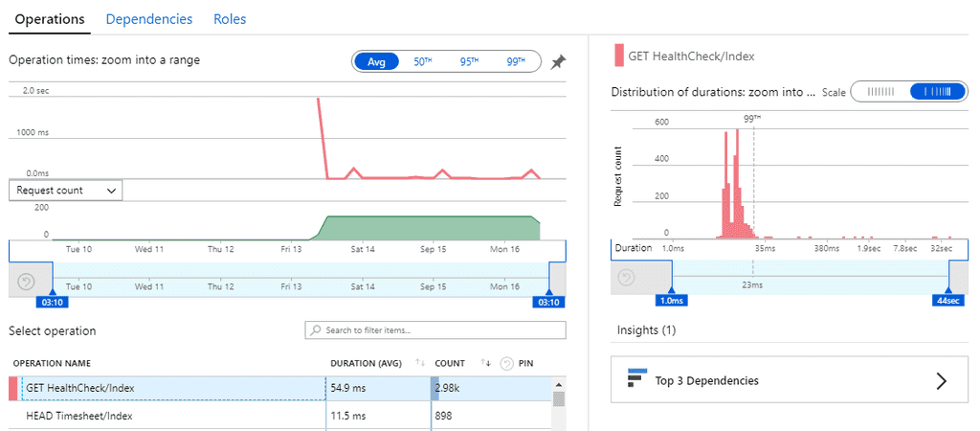Viewport: 980px width, 431px height.
Task: Reset the duration range zoom
Action: (x=626, y=278)
